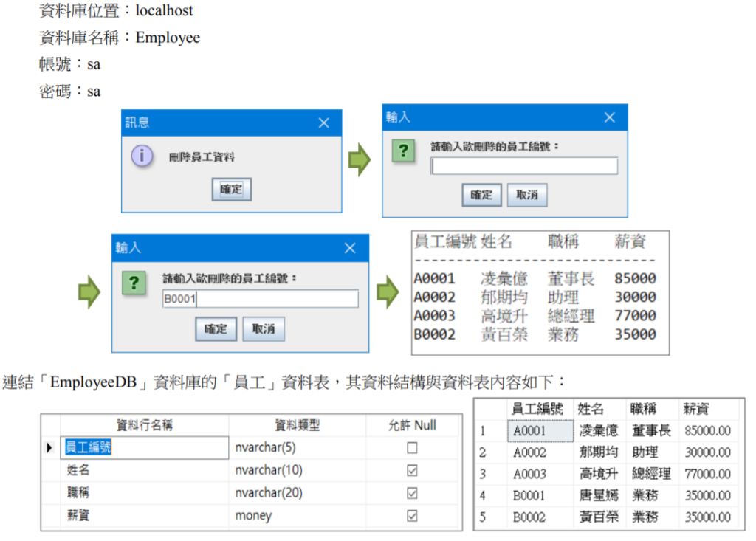The width and height of the screenshot is (756, 541).
Task: Click the green arrow left of the B0001 dialog
Action: [x=89, y=293]
